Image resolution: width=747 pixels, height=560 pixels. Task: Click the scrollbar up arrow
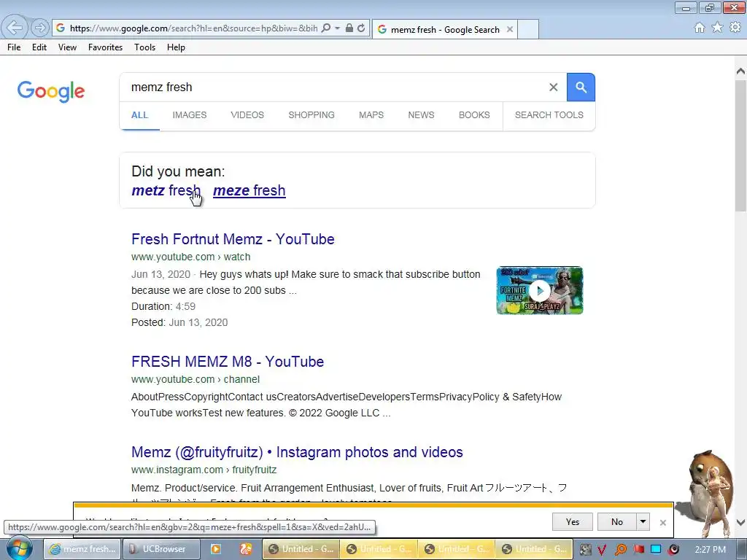tap(740, 71)
